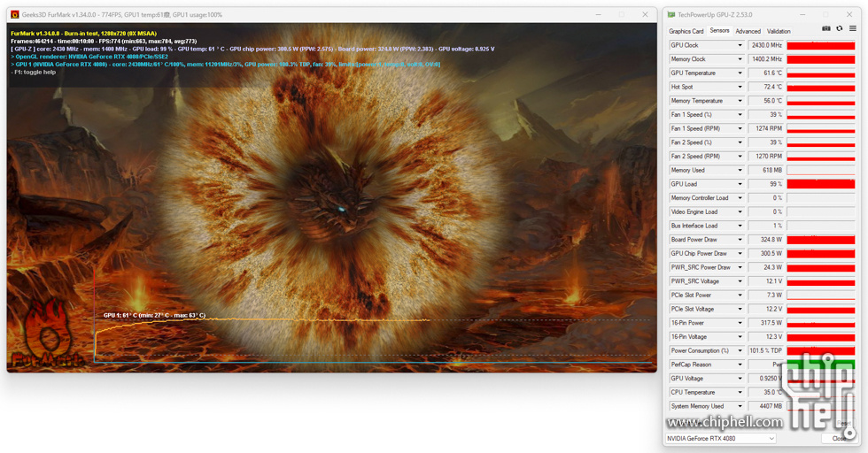Click the FurMark flame logo in the render view
The height and width of the screenshot is (453, 868).
(x=49, y=334)
